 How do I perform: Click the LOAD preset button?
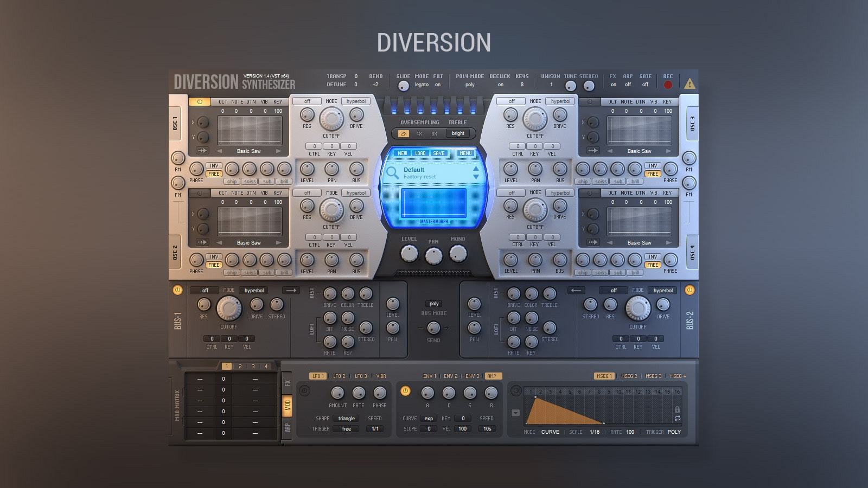[x=420, y=153]
